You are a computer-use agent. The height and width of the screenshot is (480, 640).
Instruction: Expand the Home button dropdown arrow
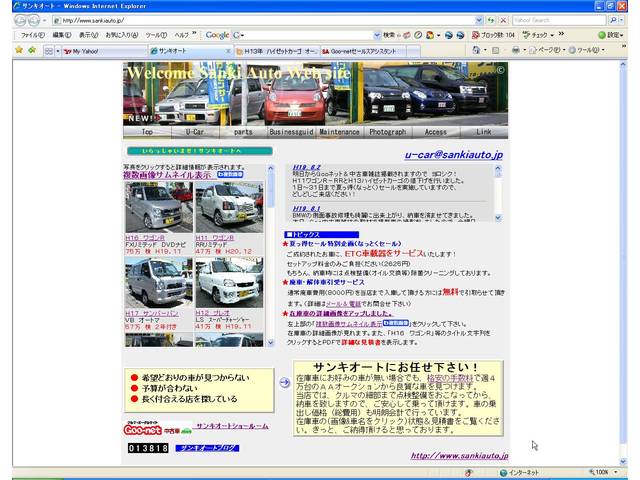coord(484,50)
